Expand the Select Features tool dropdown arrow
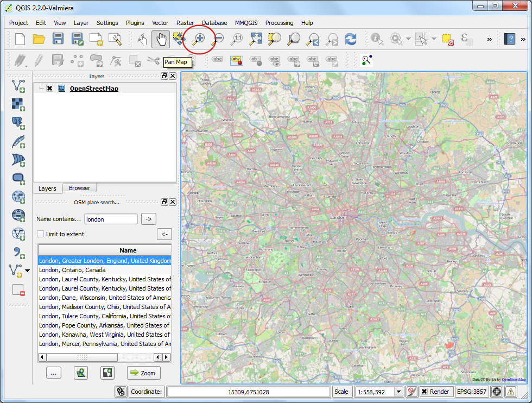 434,39
